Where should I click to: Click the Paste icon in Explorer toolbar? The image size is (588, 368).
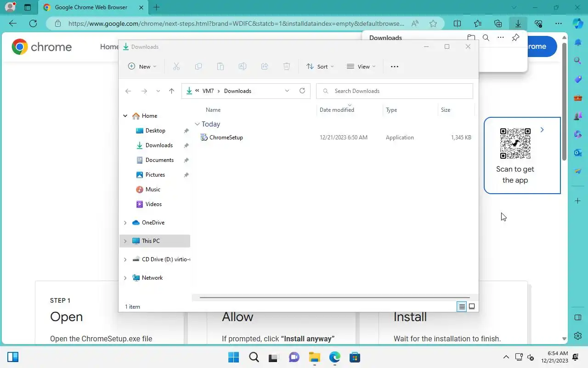[x=220, y=67]
